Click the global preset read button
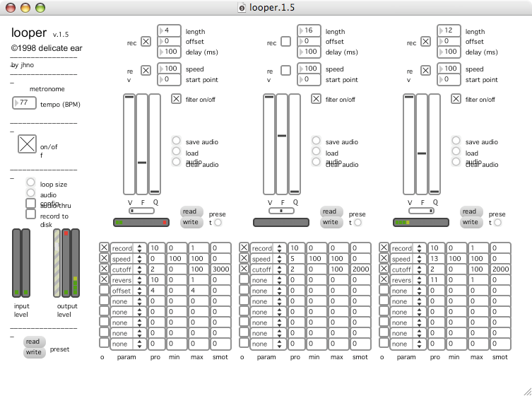 pyautogui.click(x=35, y=342)
